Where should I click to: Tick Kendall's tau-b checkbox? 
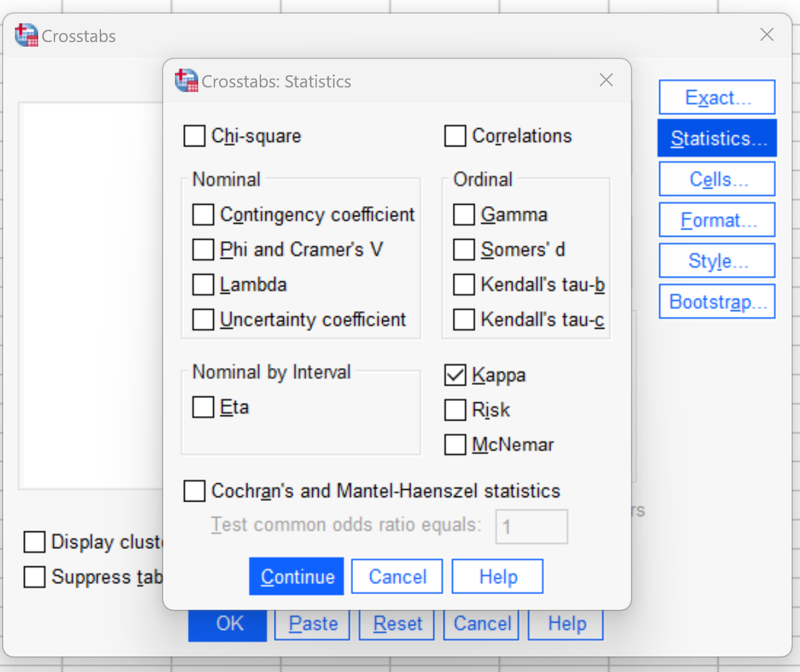tap(464, 284)
